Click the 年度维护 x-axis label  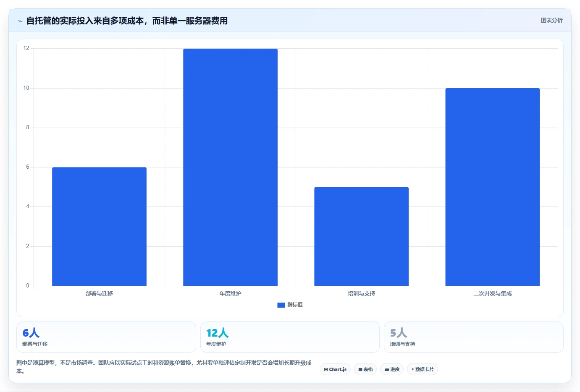230,293
